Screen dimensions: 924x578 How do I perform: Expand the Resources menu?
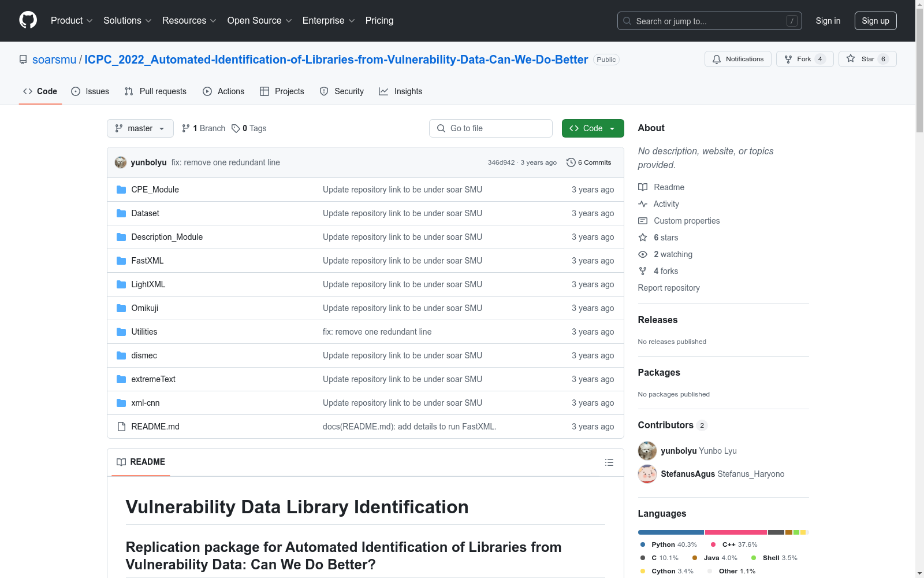(189, 20)
